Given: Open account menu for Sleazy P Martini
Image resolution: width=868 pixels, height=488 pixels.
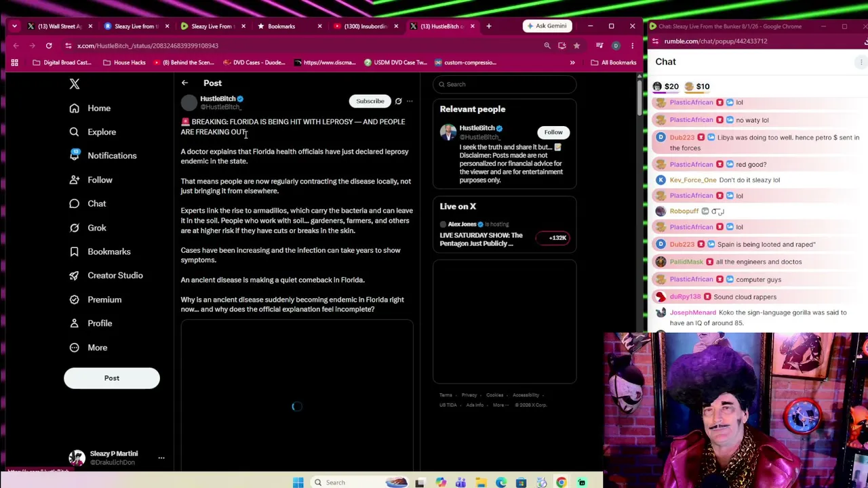Looking at the screenshot, I should [x=161, y=458].
